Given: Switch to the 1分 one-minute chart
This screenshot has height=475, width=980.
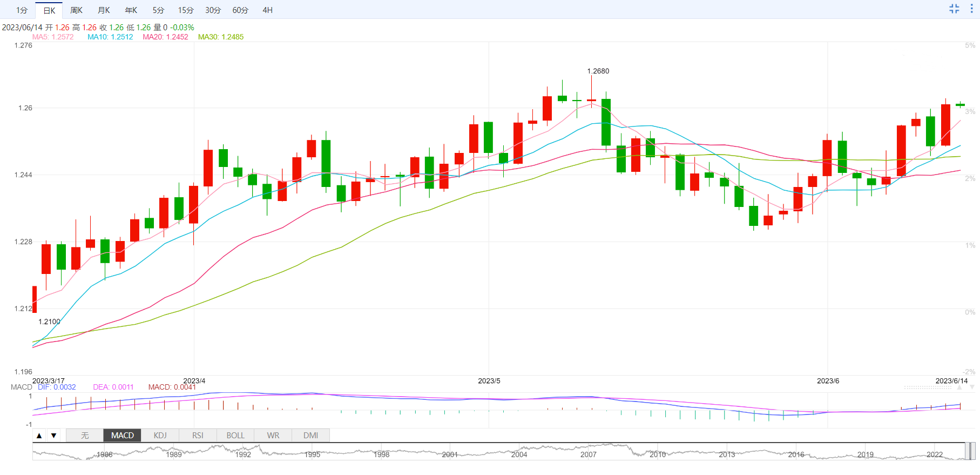Looking at the screenshot, I should click(22, 10).
